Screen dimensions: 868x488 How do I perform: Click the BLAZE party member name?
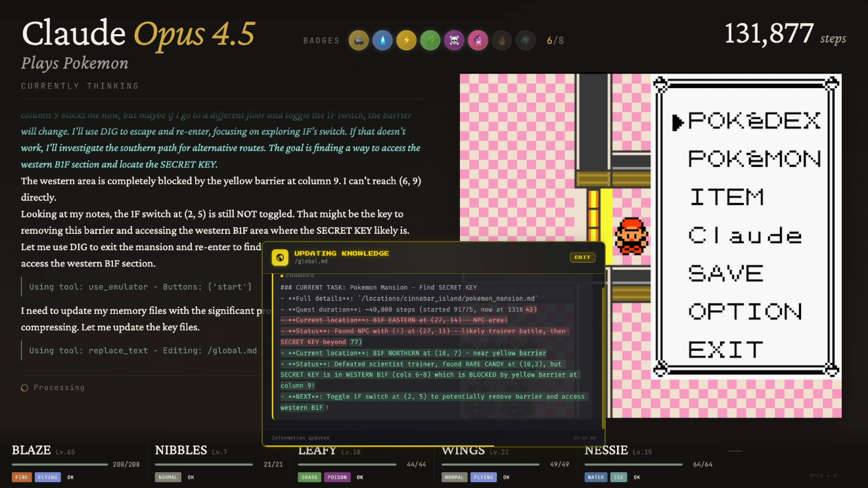pyautogui.click(x=32, y=451)
